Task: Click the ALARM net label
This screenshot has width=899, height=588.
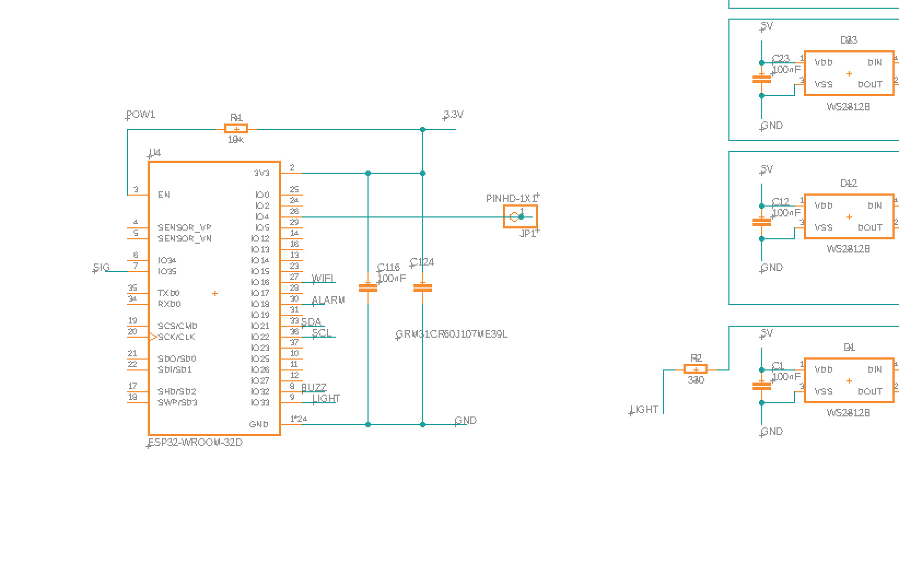Action: pyautogui.click(x=329, y=301)
